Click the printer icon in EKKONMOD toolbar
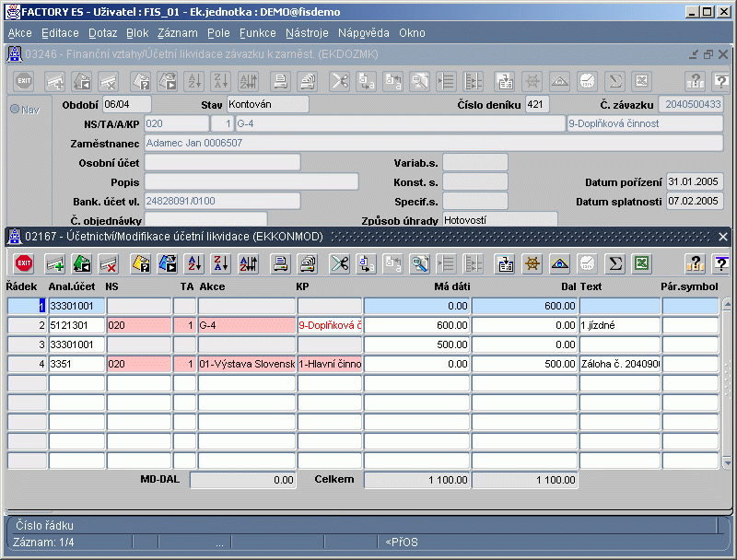This screenshot has width=737, height=560. click(x=280, y=264)
